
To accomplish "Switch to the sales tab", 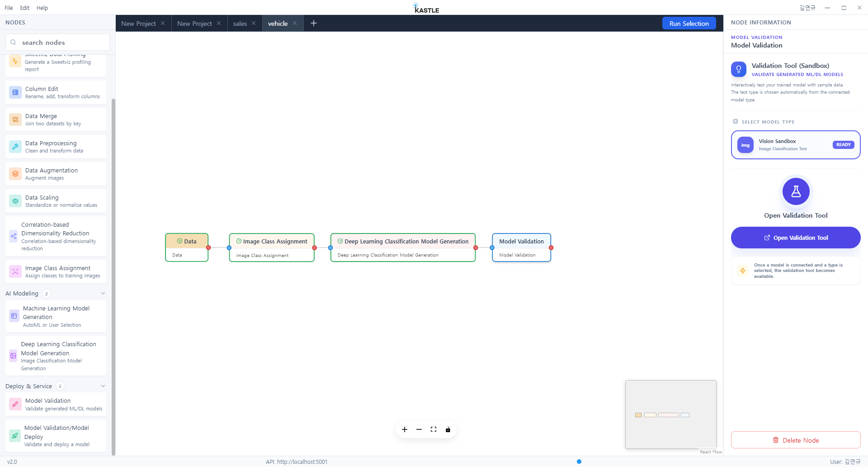I will (240, 24).
